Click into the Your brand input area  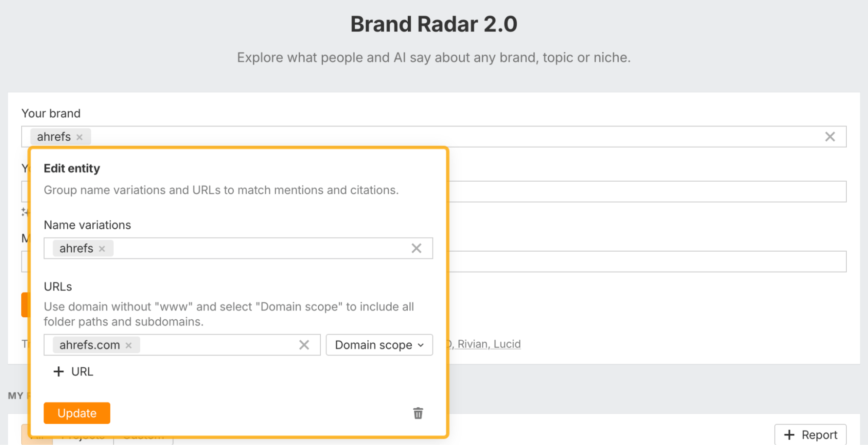pyautogui.click(x=434, y=137)
